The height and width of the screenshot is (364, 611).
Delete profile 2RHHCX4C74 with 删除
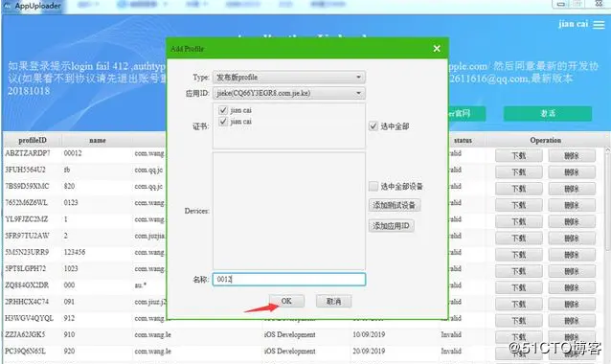click(x=572, y=305)
